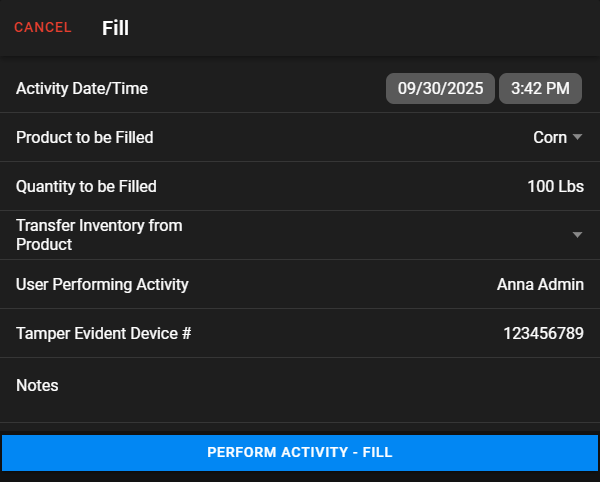Click the User Performing Activity label
Image resolution: width=600 pixels, height=482 pixels.
[x=102, y=284]
